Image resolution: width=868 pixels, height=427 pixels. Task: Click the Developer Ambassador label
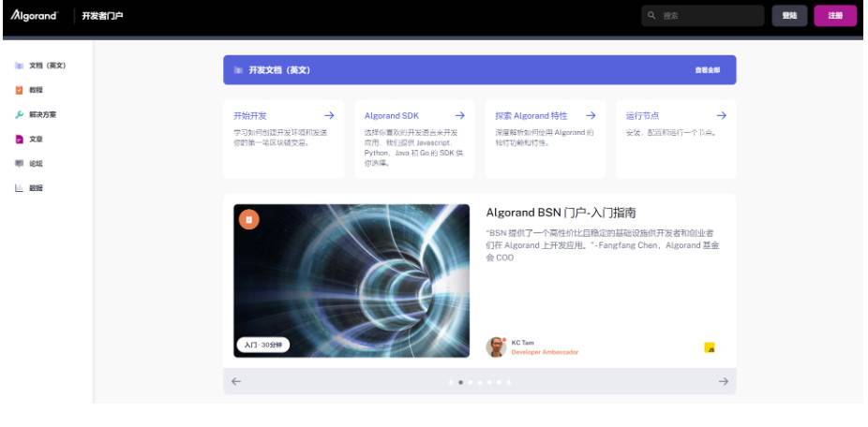pos(545,352)
